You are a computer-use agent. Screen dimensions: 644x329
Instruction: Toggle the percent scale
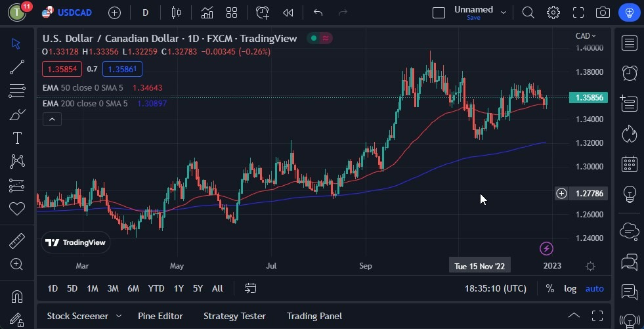tap(550, 289)
